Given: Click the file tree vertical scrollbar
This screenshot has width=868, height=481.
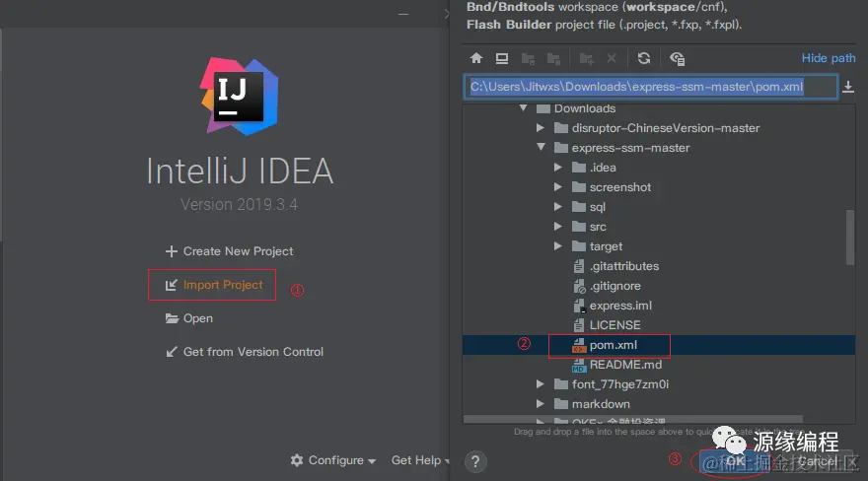Looking at the screenshot, I should click(x=849, y=238).
